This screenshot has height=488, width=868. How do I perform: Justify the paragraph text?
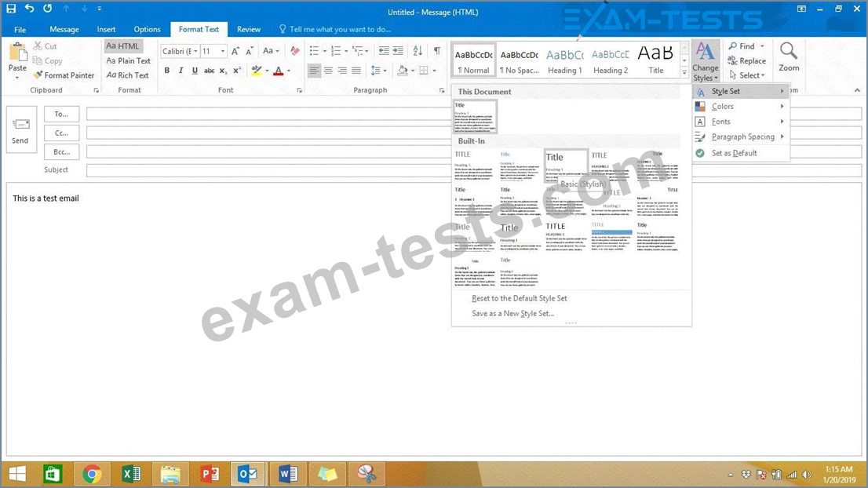[x=356, y=71]
